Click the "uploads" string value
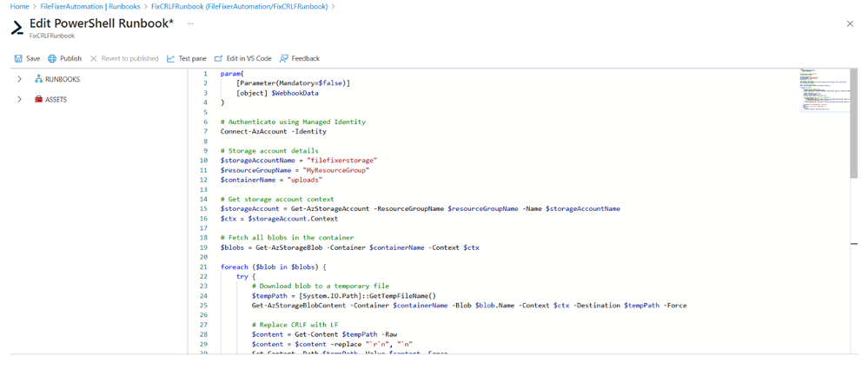 pos(304,180)
